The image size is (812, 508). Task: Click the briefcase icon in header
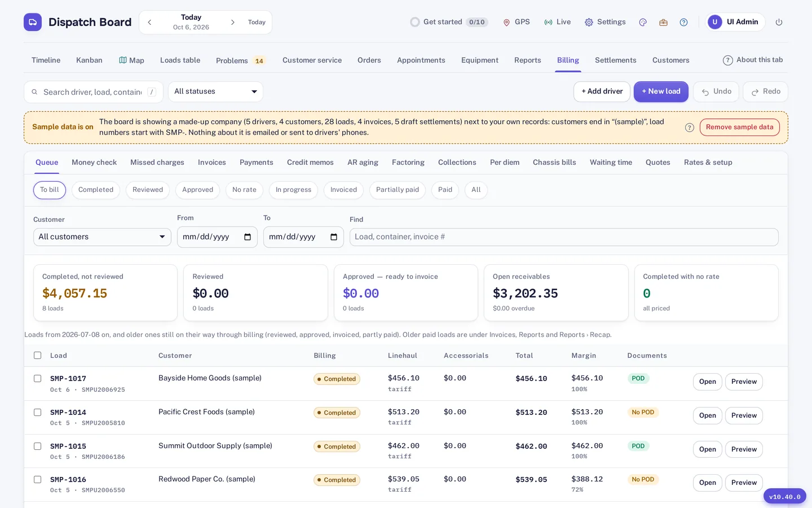(x=663, y=23)
